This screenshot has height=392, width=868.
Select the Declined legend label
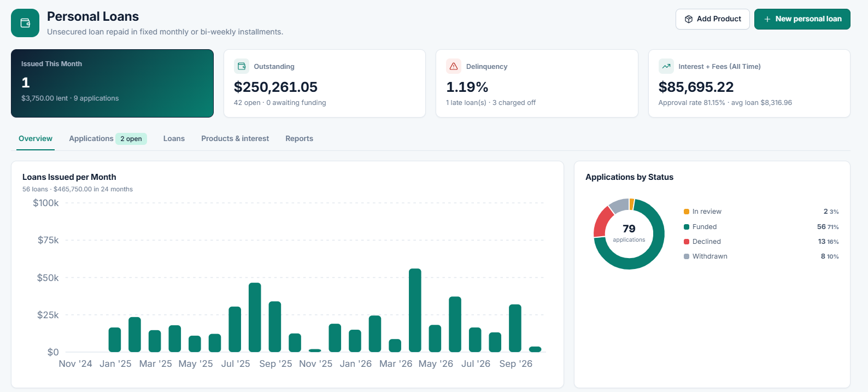(x=707, y=242)
